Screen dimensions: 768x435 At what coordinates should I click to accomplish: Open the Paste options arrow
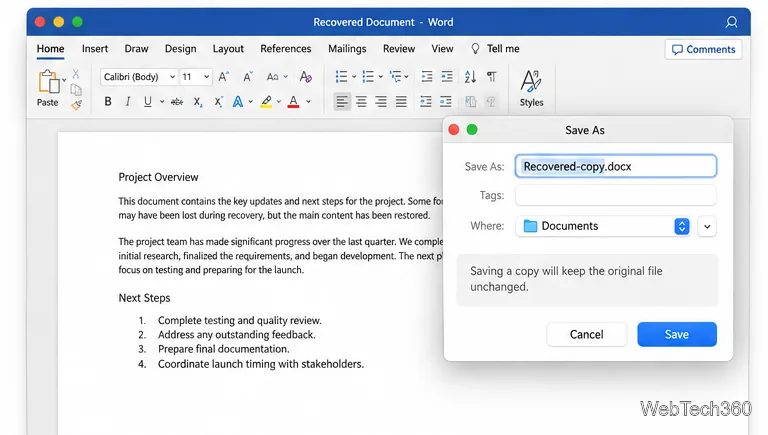pyautogui.click(x=64, y=80)
